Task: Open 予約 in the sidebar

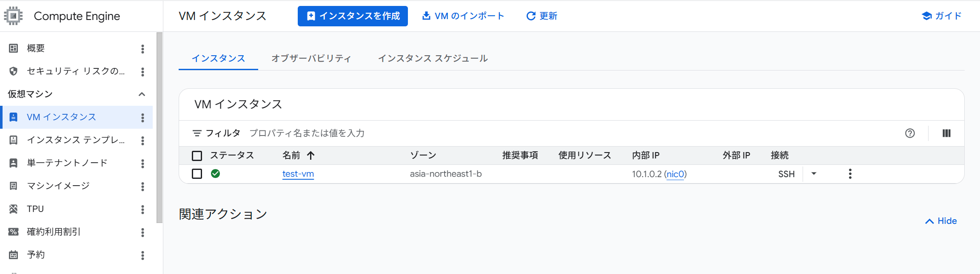Action: [36, 254]
